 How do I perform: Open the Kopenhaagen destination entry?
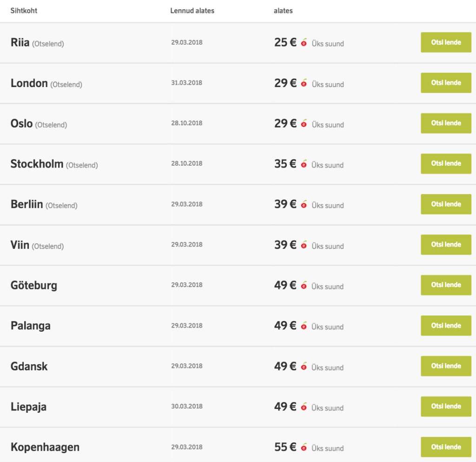[x=45, y=447]
